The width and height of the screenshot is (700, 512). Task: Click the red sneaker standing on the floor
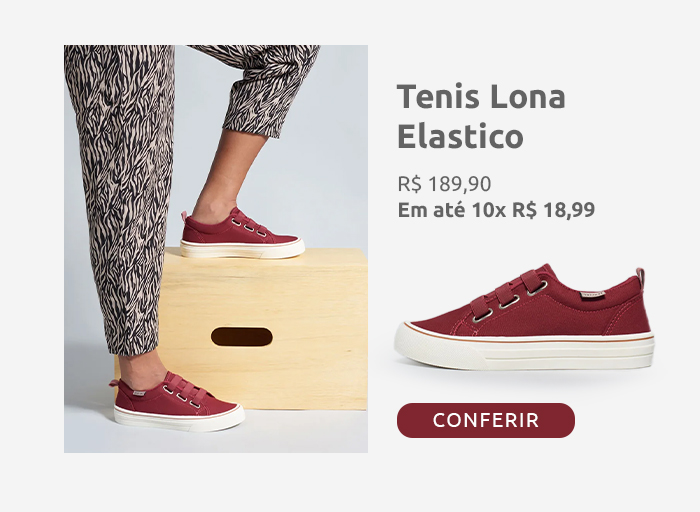(x=177, y=401)
